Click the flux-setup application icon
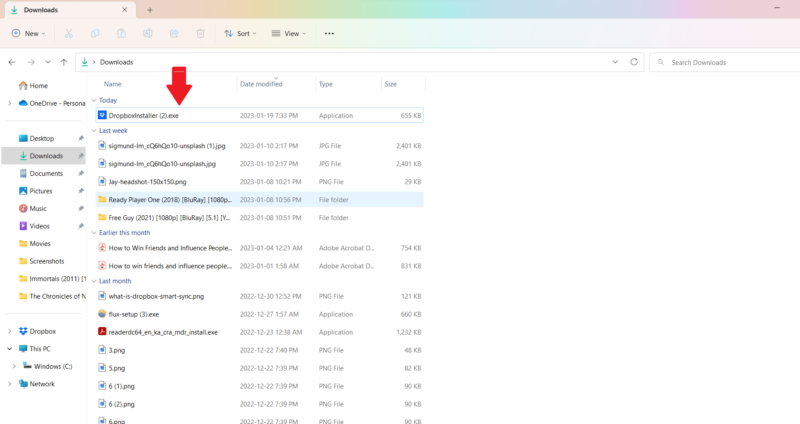Viewport: 800px width, 424px height. 102,314
